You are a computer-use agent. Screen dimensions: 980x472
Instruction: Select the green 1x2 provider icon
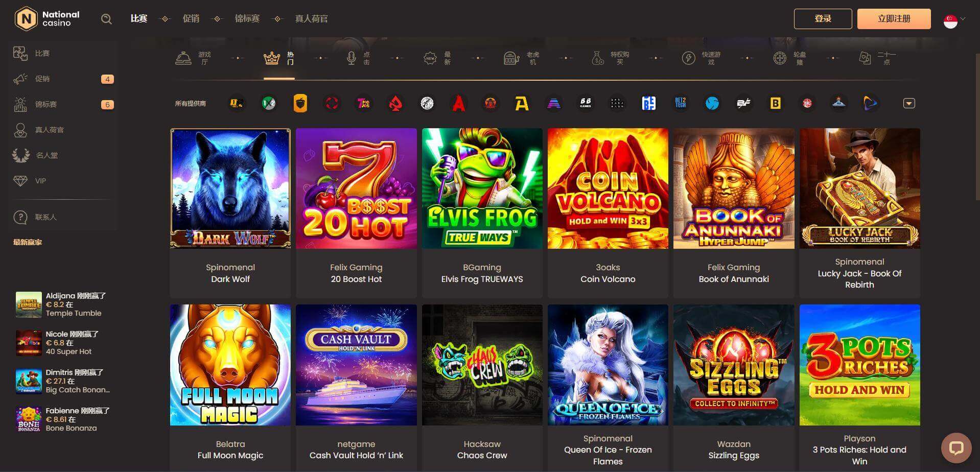pyautogui.click(x=269, y=103)
